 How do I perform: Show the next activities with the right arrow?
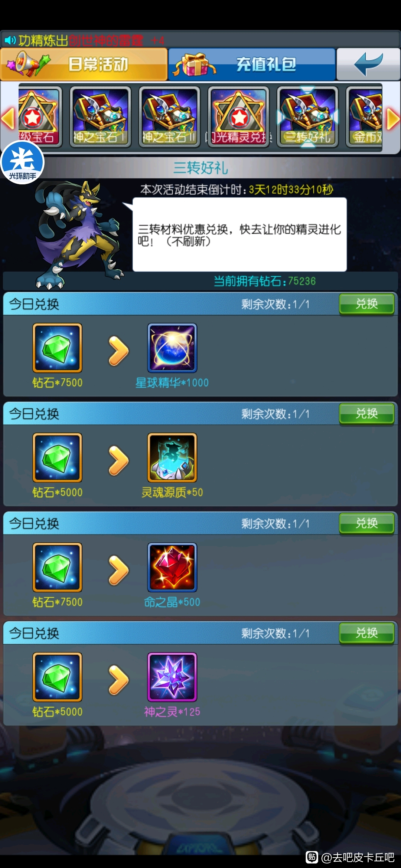click(x=393, y=119)
